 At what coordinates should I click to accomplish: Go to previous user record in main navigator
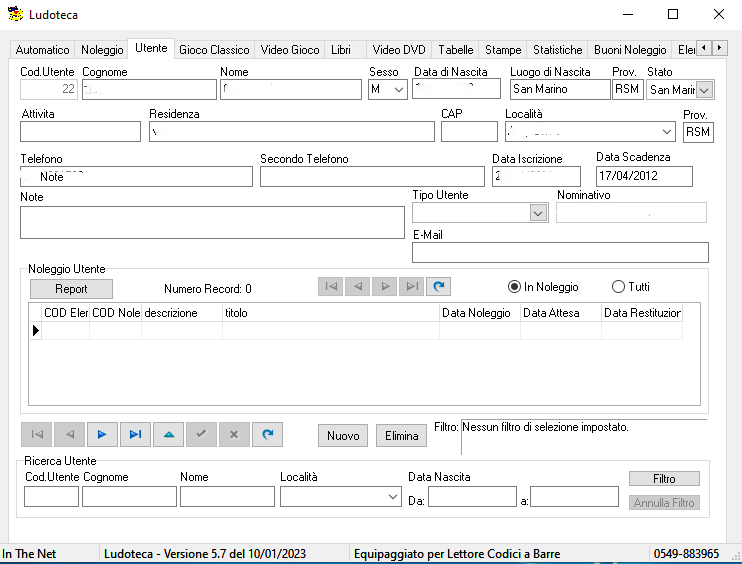70,434
